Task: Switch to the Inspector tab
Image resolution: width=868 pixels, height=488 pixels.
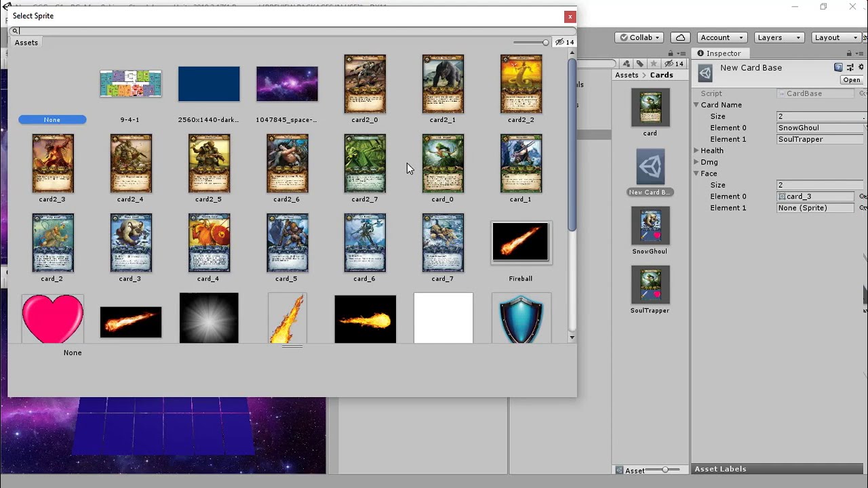Action: (x=719, y=54)
